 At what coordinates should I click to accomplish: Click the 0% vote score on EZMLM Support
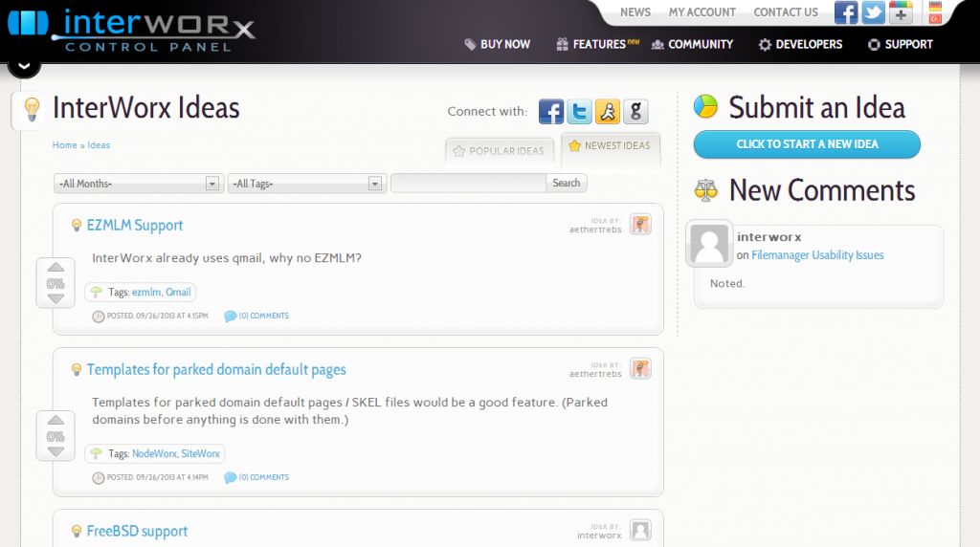click(56, 283)
